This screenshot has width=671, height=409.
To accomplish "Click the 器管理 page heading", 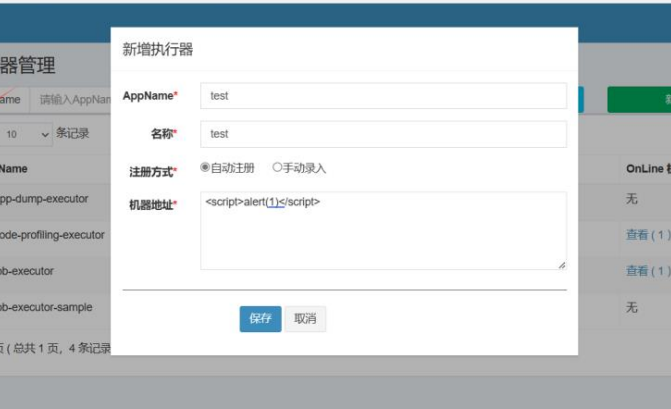I will (27, 65).
